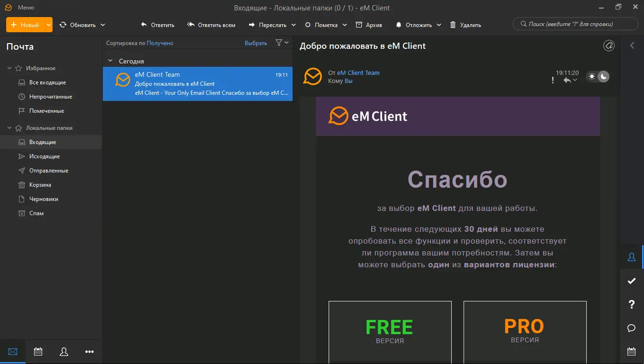
Task: Open the Исходящие outbox folder
Action: [51, 156]
